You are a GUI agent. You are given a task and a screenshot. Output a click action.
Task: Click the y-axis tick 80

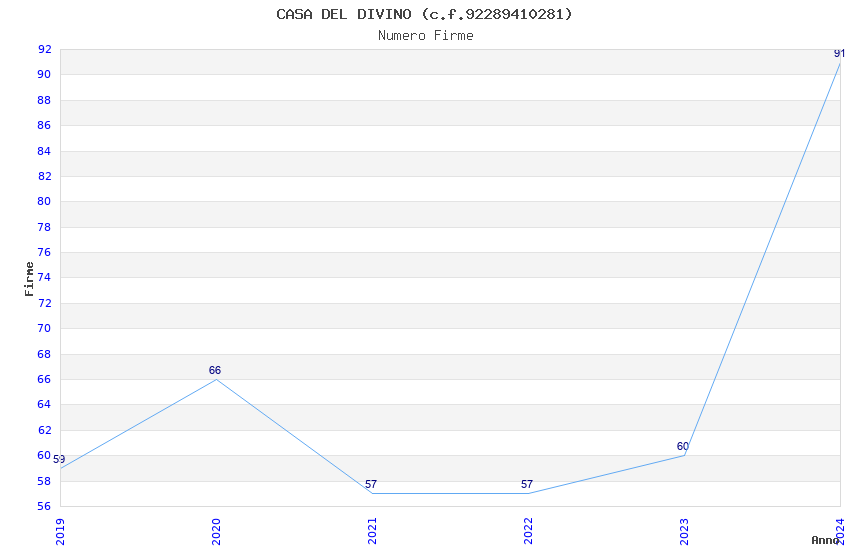[44, 201]
